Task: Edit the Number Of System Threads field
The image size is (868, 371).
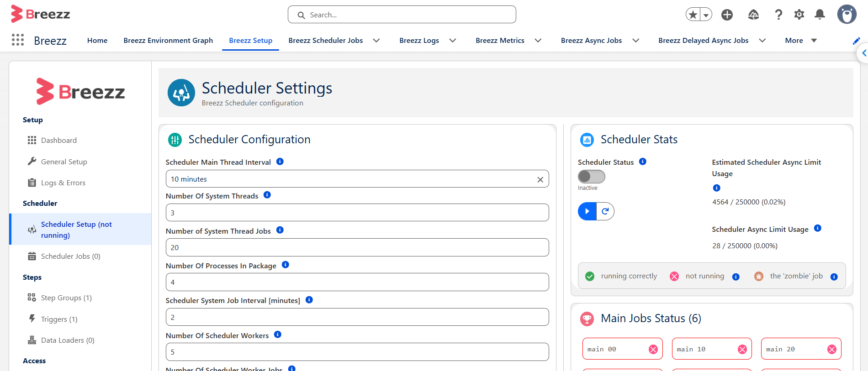Action: [357, 213]
